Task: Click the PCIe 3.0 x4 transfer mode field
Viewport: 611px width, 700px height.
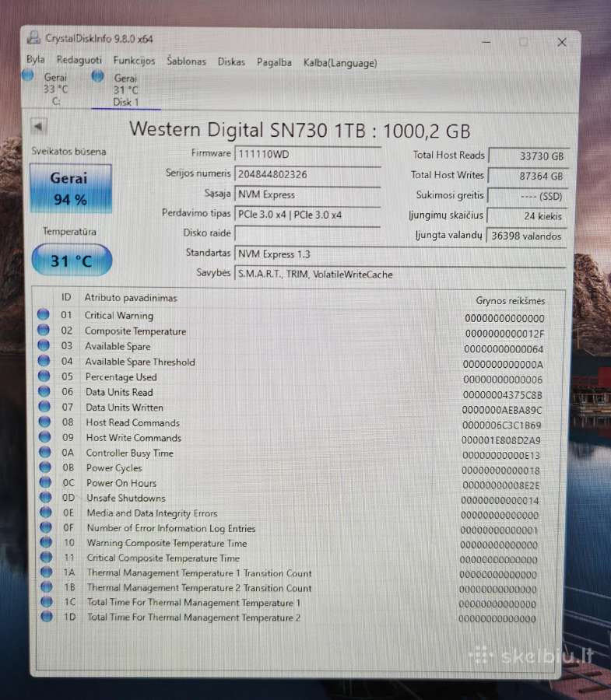Action: [x=307, y=215]
